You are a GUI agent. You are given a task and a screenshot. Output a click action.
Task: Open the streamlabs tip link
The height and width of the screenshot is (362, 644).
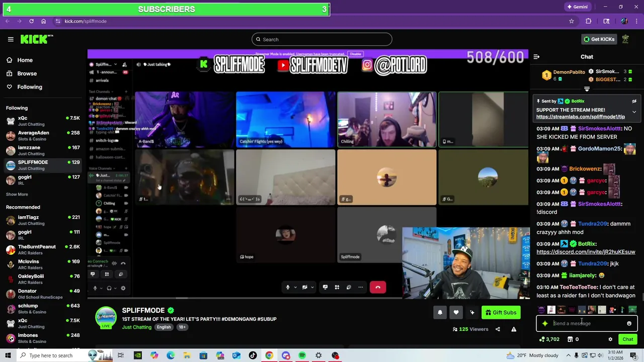[x=581, y=117]
